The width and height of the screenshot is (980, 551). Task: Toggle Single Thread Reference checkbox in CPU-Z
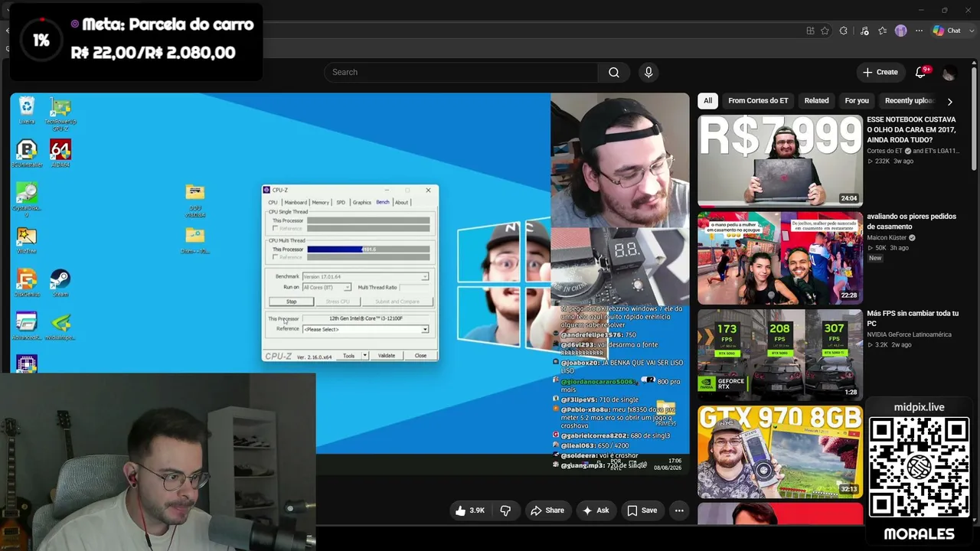[276, 228]
